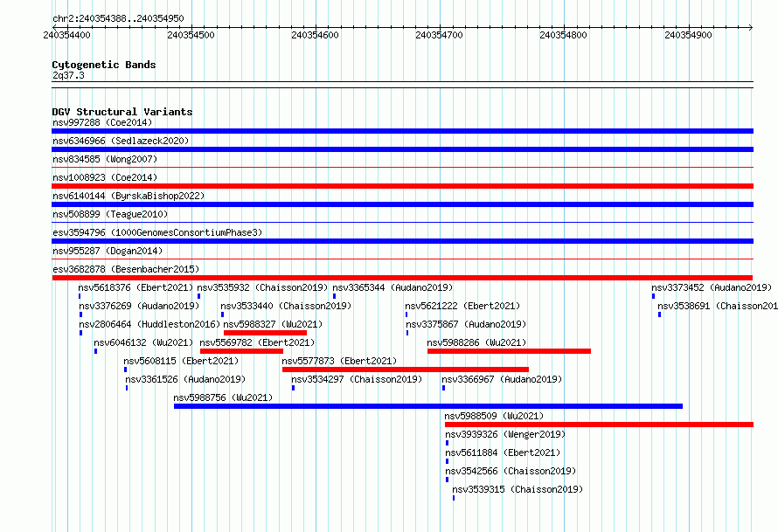Viewport: 778px width, 532px height.
Task: Click nsv3534297 (Chaisson2019) label
Action: coord(357,379)
